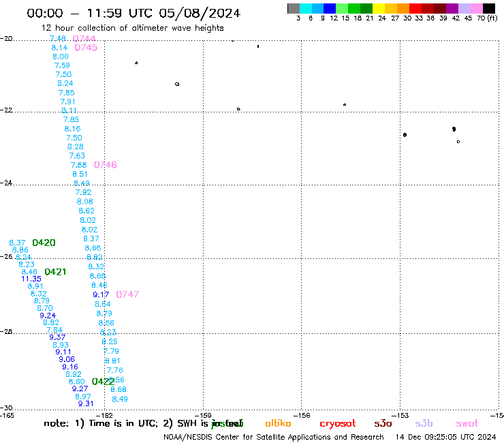This screenshot has height=443, width=504.
Task: Click the dark blue value 9.37
Action: click(57, 337)
